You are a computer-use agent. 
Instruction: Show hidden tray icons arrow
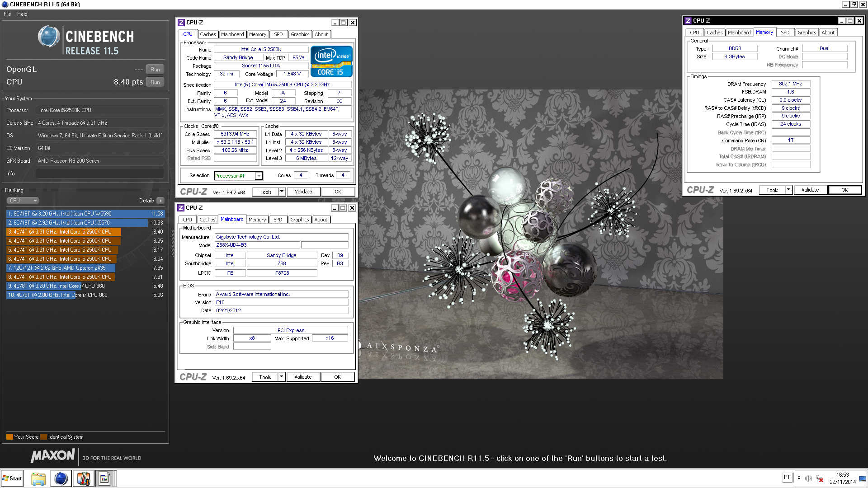tap(799, 478)
